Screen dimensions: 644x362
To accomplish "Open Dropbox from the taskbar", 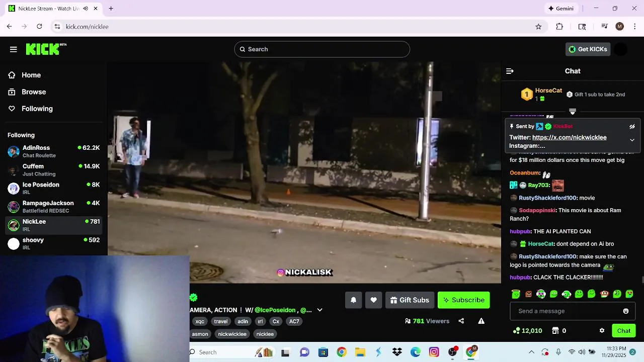I will (397, 352).
